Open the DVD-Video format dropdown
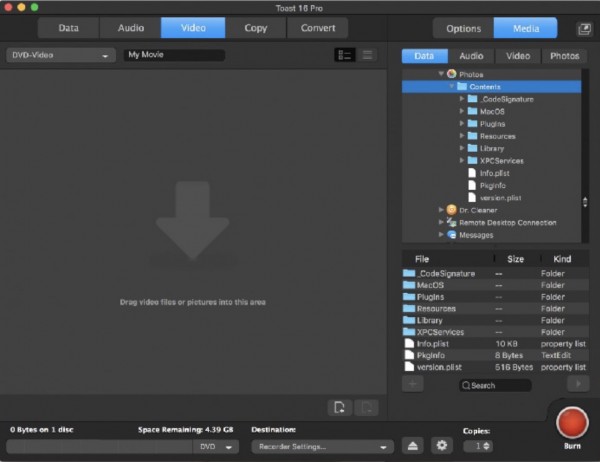 point(61,56)
